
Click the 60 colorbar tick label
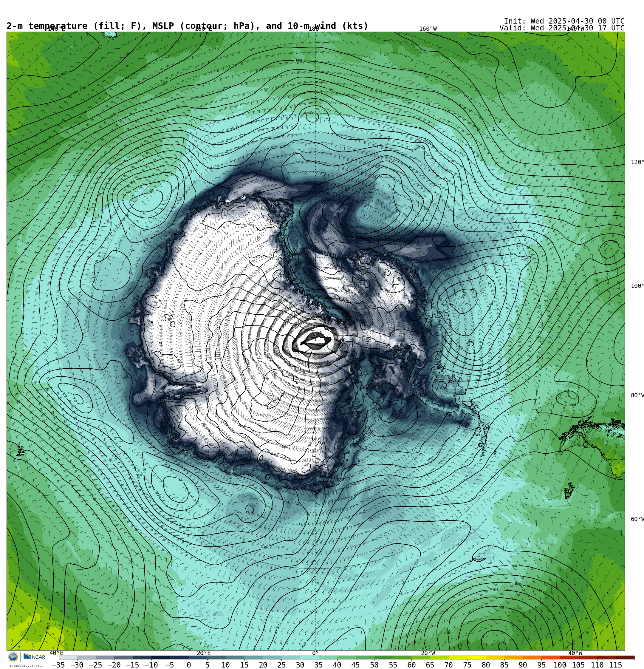(x=411, y=665)
